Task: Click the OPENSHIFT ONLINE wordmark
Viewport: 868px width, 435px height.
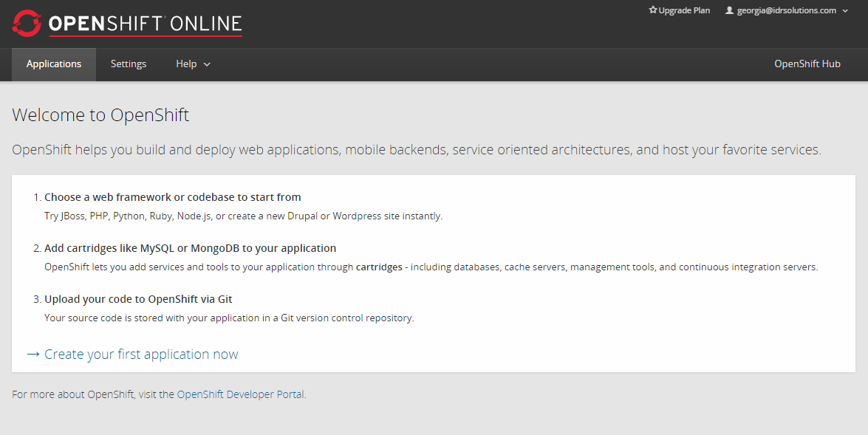Action: click(145, 24)
